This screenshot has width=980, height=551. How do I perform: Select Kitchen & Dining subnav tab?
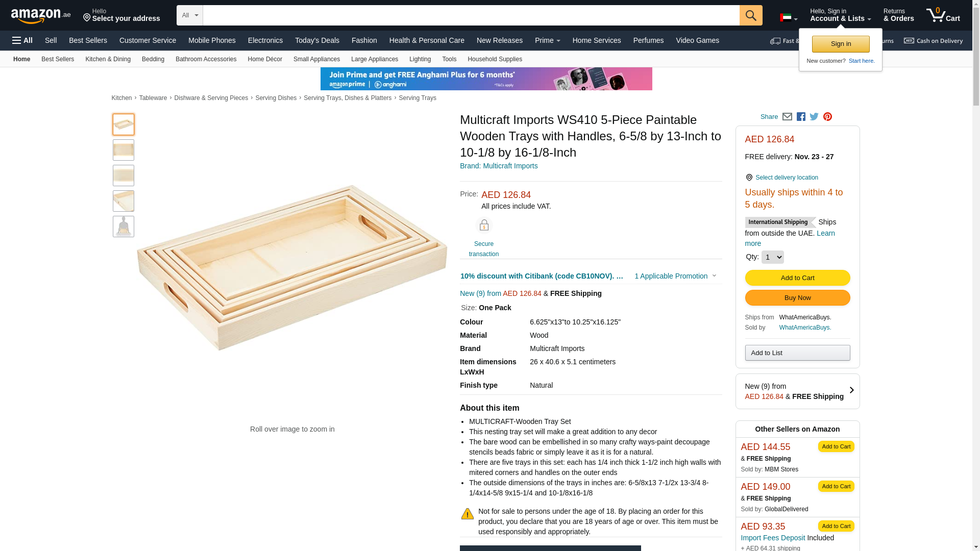pyautogui.click(x=108, y=59)
